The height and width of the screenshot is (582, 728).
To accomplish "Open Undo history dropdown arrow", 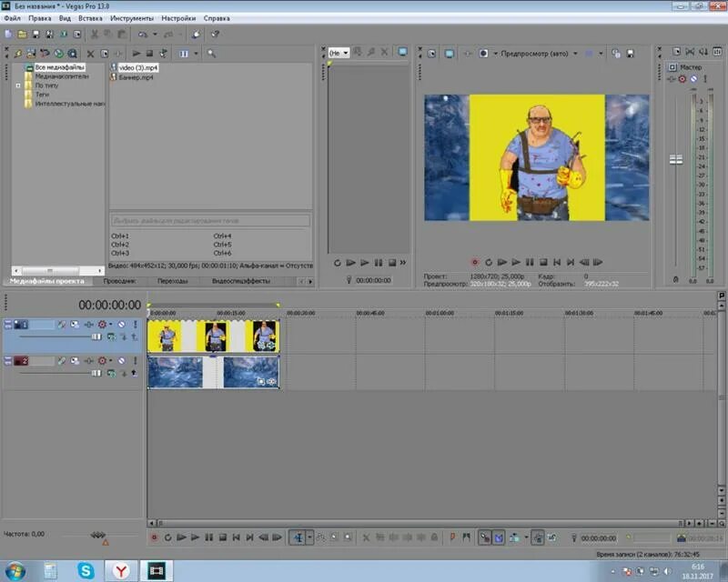I will pos(155,35).
